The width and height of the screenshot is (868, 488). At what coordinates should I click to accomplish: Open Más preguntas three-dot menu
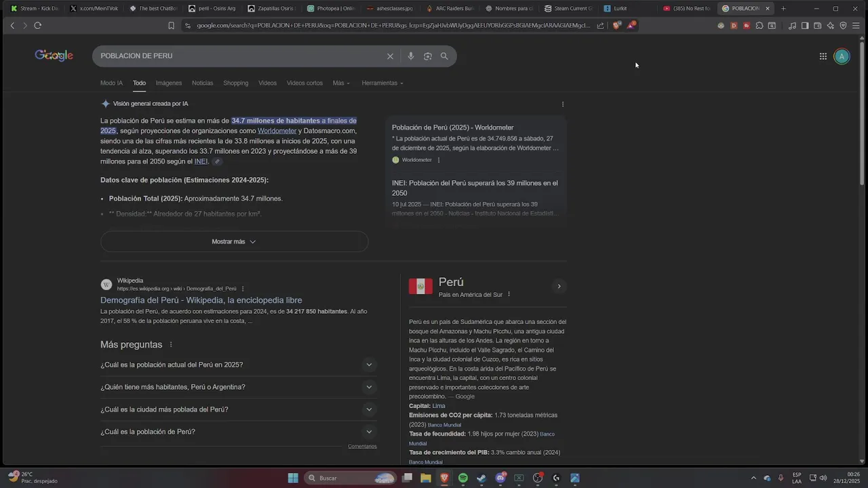click(x=171, y=344)
